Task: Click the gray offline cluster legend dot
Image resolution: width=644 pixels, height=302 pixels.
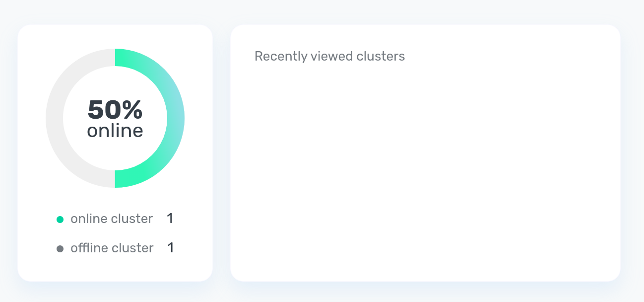Action: (60, 248)
